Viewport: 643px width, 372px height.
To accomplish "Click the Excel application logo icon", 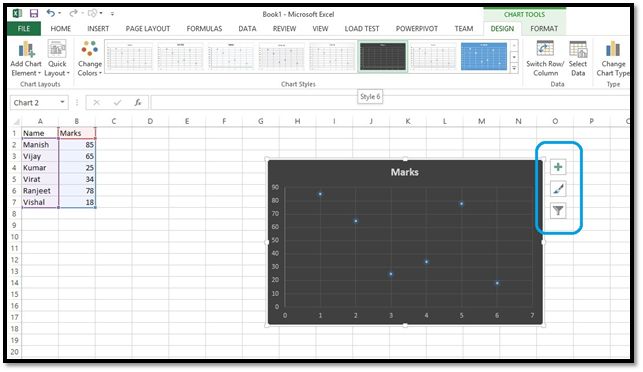I will 17,14.
